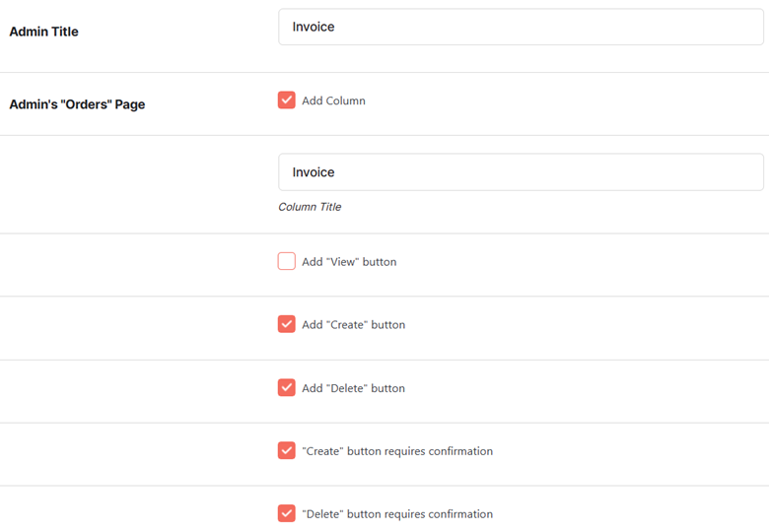Click "Create" button requires confirmation label text

pyautogui.click(x=397, y=451)
